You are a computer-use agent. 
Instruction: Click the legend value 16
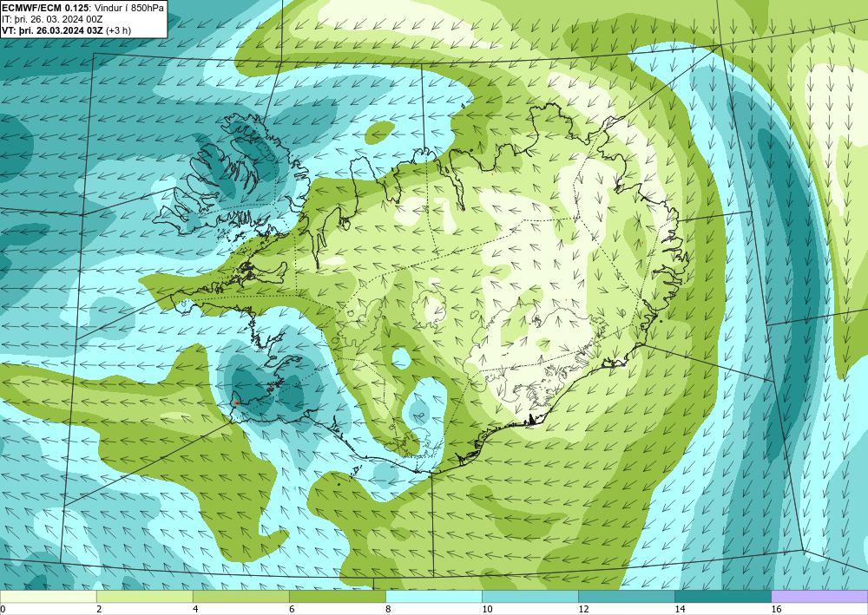776,610
